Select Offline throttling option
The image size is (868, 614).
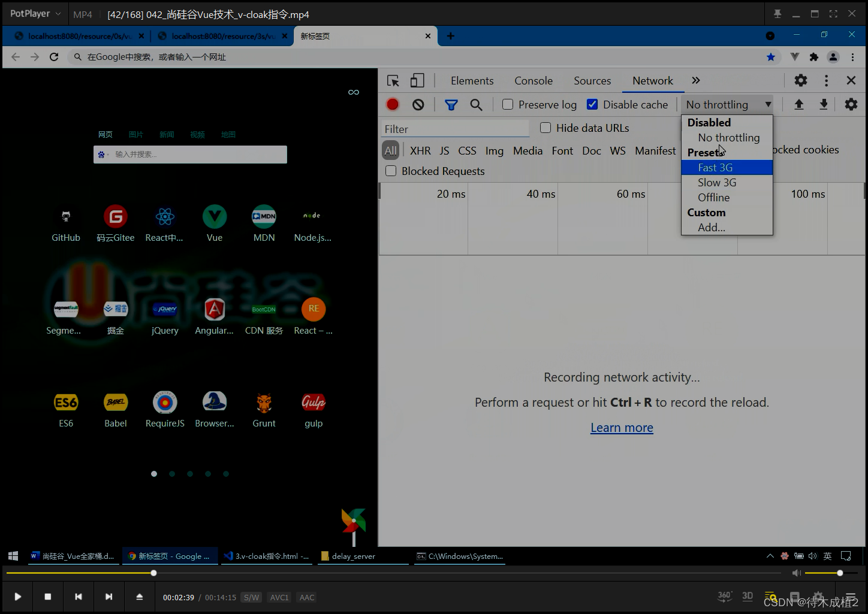tap(727, 197)
